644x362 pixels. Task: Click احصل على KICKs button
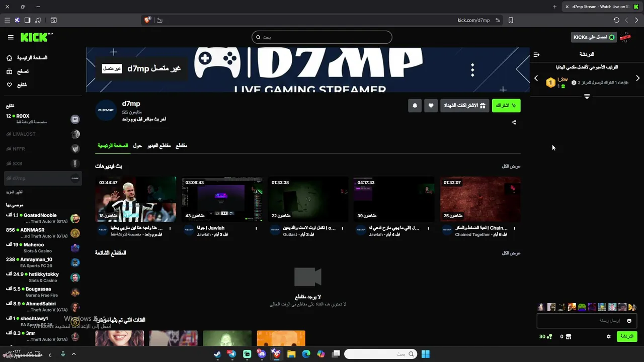[x=594, y=37]
